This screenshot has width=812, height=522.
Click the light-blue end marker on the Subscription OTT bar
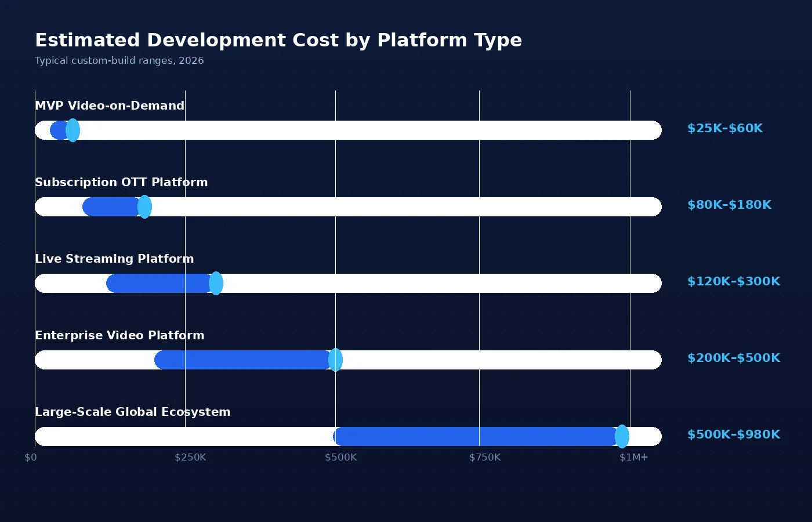pos(144,206)
